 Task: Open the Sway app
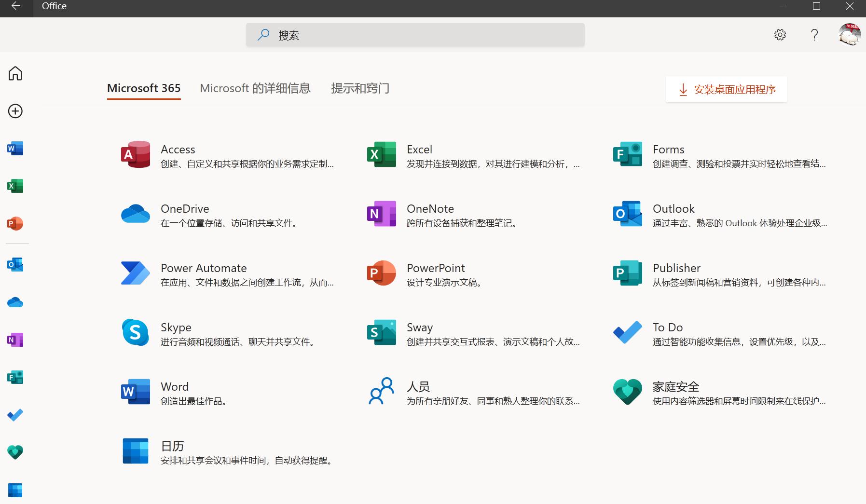pyautogui.click(x=473, y=333)
